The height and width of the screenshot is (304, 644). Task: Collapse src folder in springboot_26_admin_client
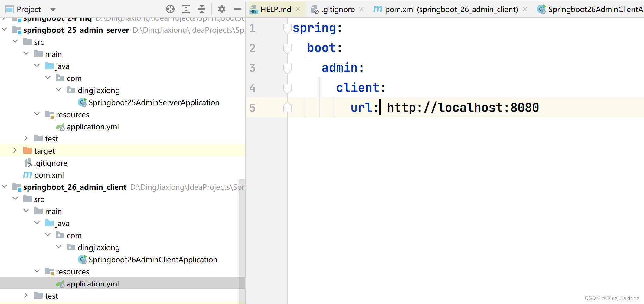tap(15, 199)
